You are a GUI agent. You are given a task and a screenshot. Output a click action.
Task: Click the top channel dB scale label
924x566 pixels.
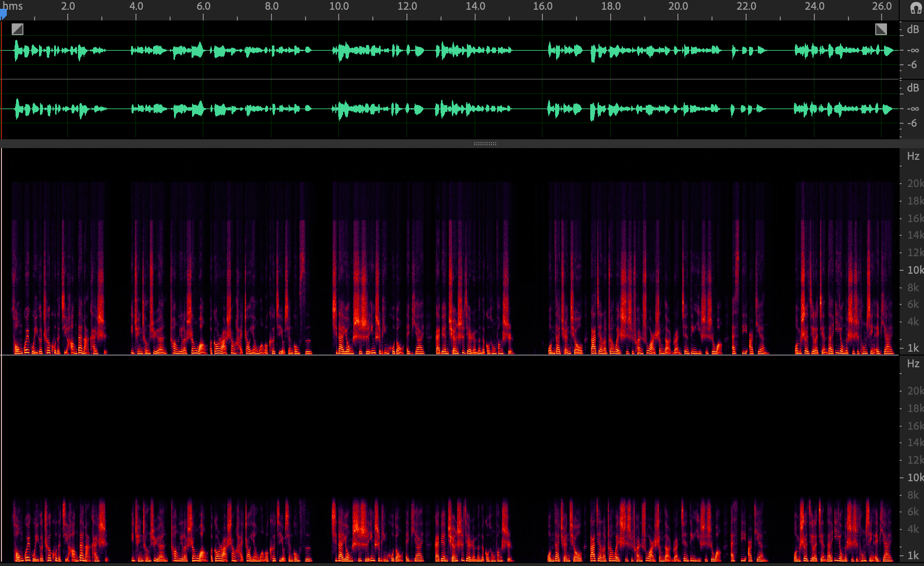tap(913, 30)
